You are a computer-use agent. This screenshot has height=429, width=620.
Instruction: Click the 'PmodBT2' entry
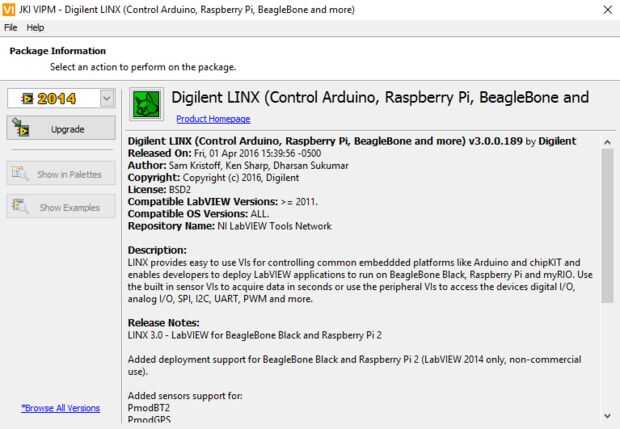pos(149,408)
